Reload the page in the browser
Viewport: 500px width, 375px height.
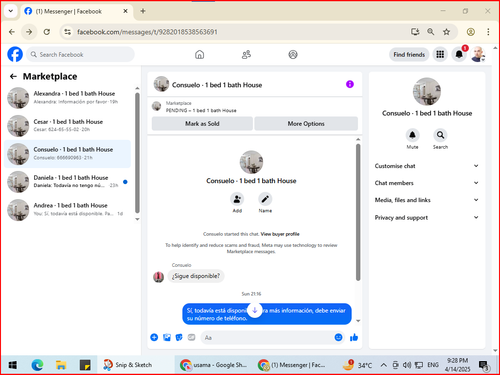coord(47,32)
